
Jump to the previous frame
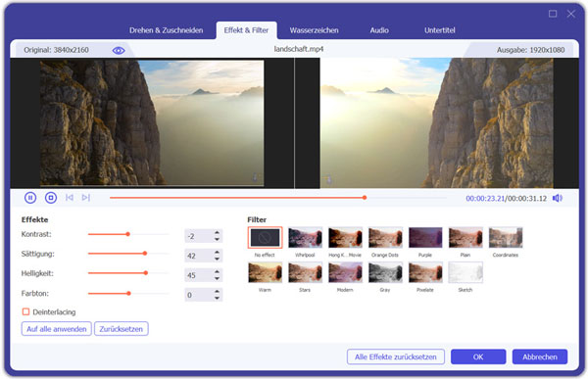coord(70,197)
